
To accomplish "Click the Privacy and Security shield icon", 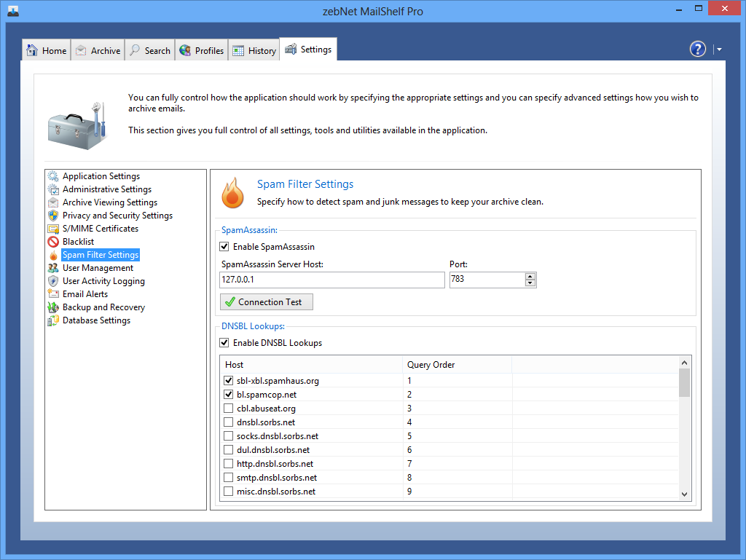I will [x=52, y=216].
